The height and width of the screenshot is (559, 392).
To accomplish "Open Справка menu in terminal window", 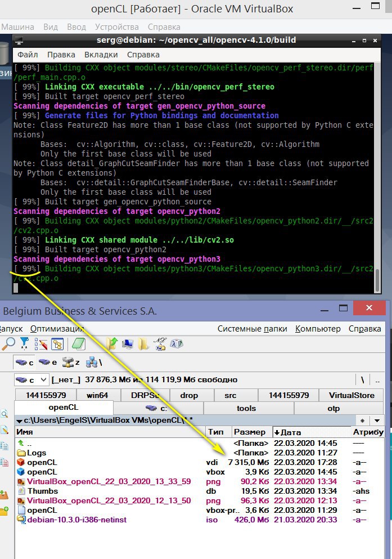I will [143, 55].
